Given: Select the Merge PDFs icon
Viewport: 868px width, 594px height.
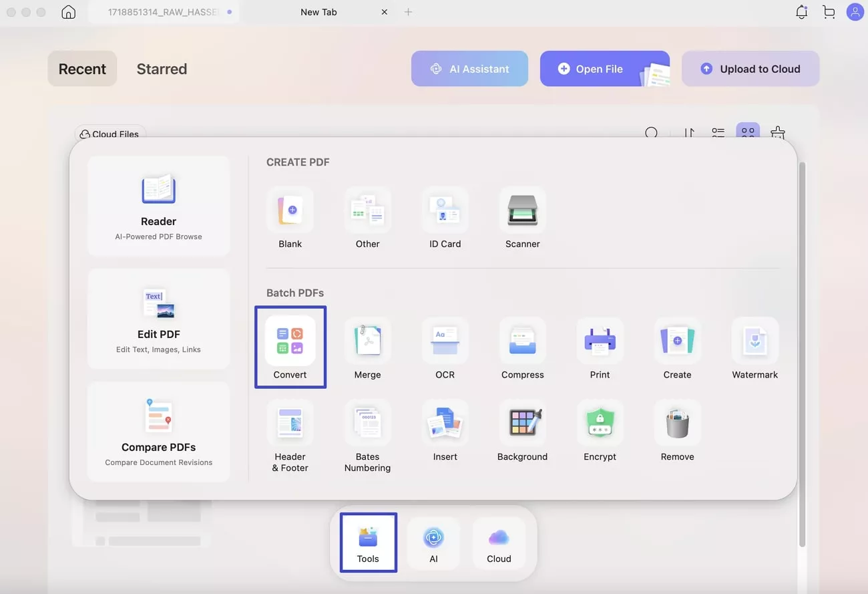Looking at the screenshot, I should click(x=367, y=341).
